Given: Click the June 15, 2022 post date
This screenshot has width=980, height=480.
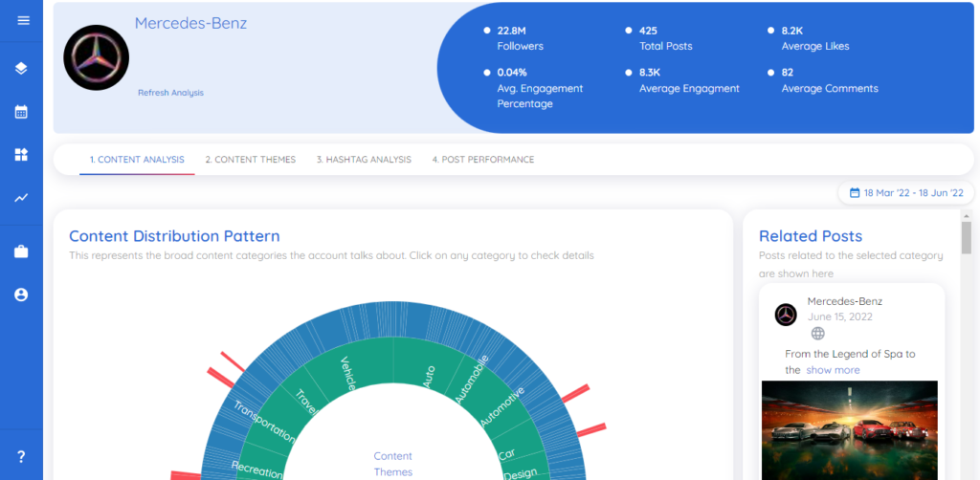Looking at the screenshot, I should tap(839, 316).
